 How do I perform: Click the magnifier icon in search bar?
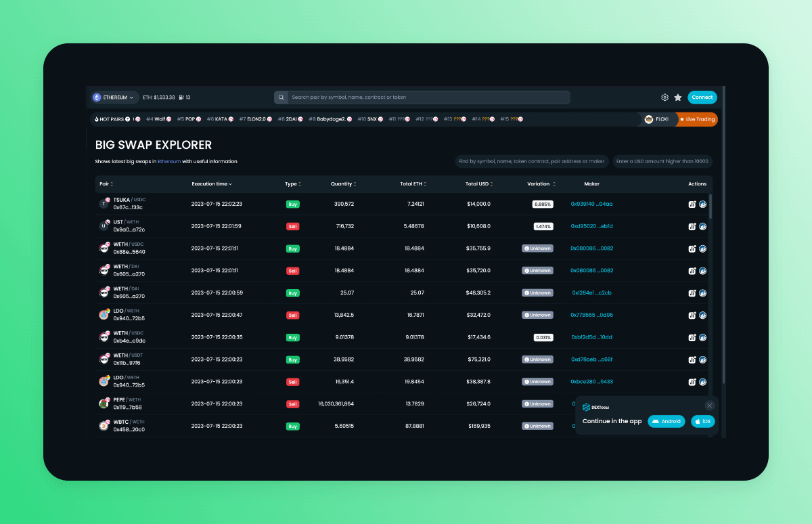[x=281, y=97]
